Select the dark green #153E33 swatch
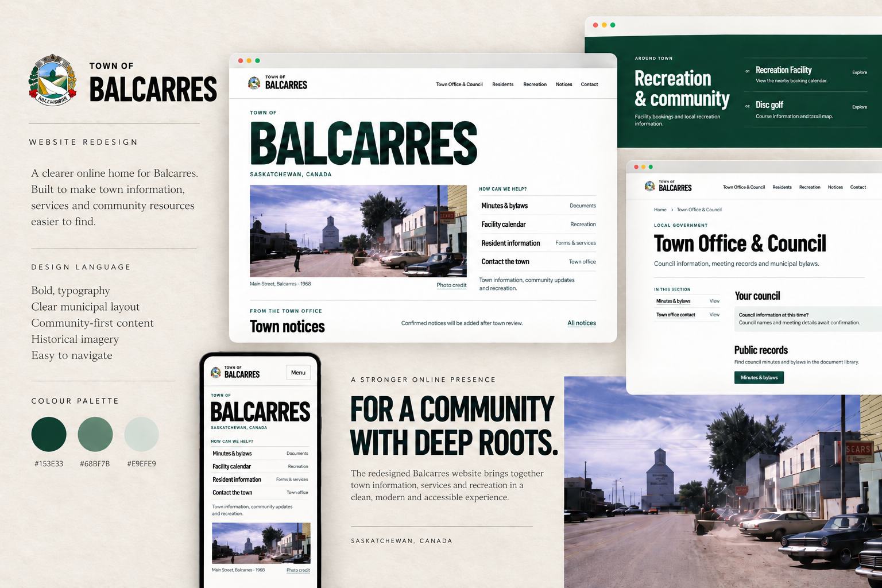The width and height of the screenshot is (882, 588). tap(49, 434)
